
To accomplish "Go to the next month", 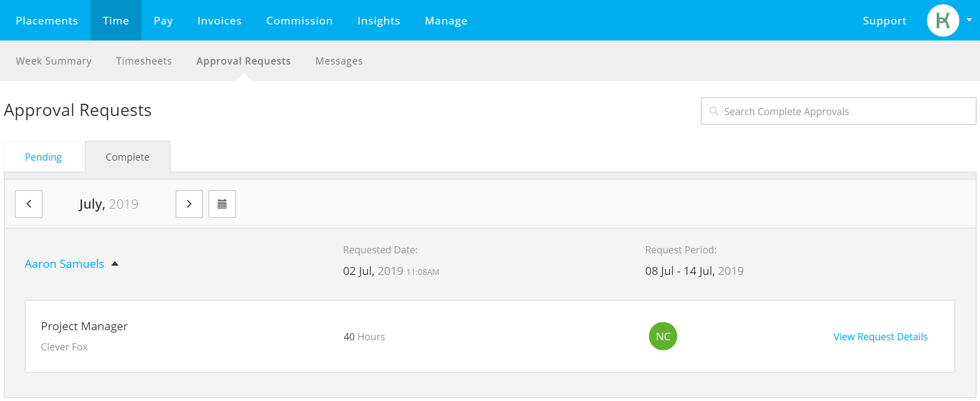I will tap(189, 204).
